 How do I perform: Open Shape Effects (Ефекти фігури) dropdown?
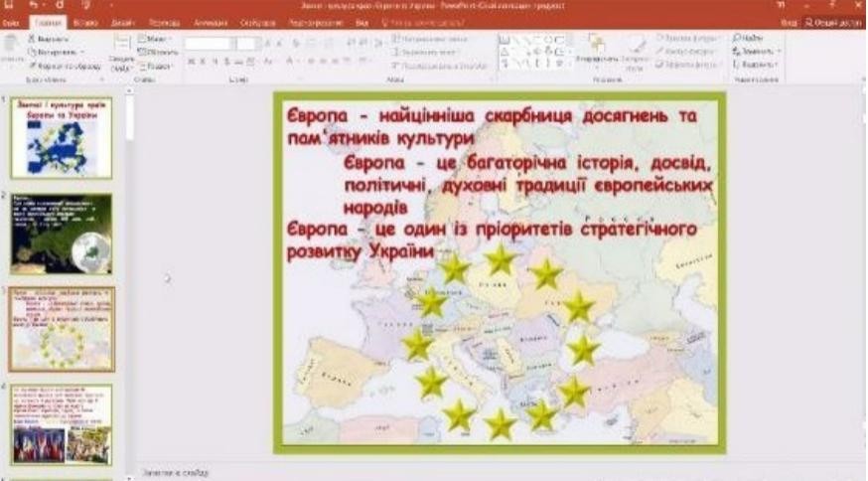point(687,65)
